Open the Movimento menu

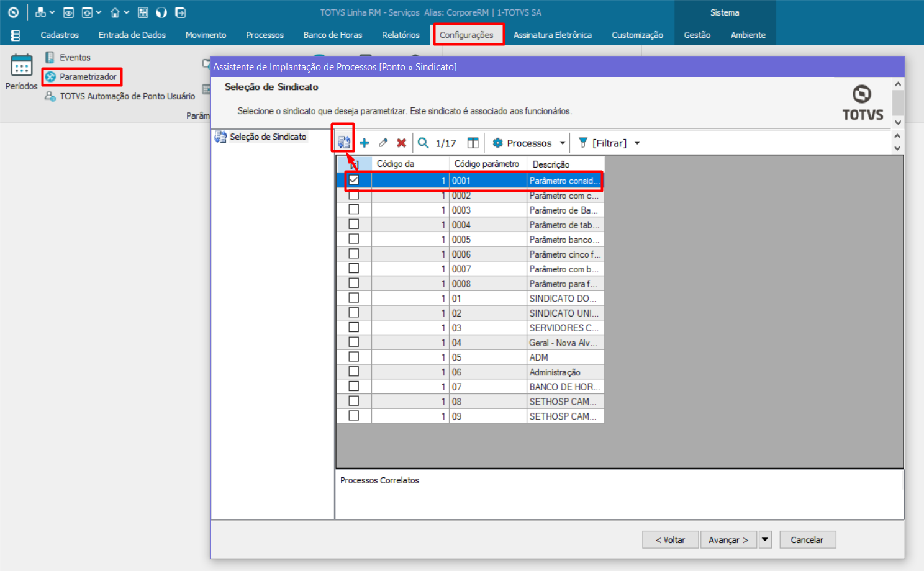206,35
